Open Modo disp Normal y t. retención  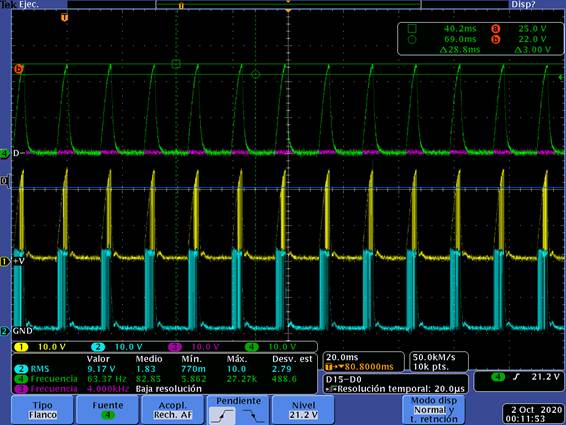(x=434, y=410)
